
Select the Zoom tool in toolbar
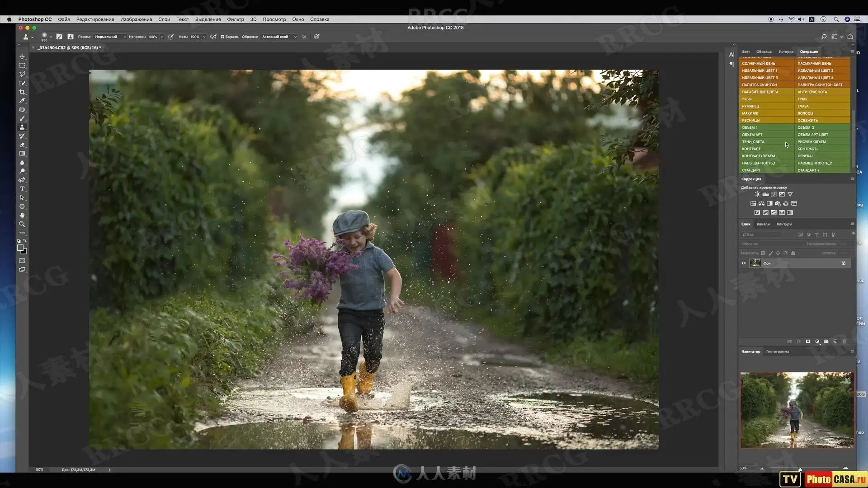(22, 224)
